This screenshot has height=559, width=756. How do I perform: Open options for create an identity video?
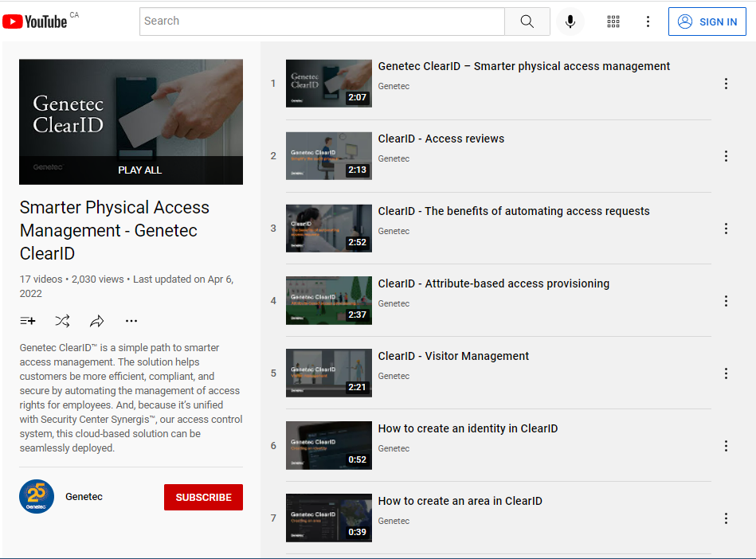pyautogui.click(x=726, y=446)
